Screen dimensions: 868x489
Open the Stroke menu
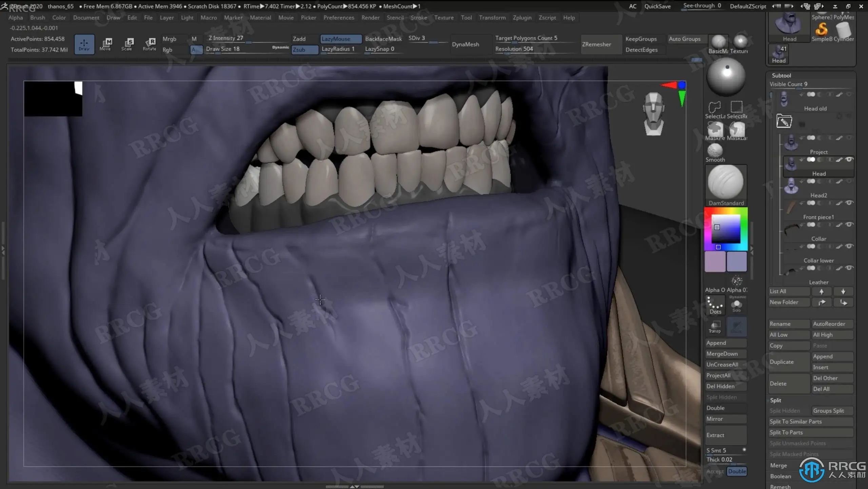pos(419,18)
